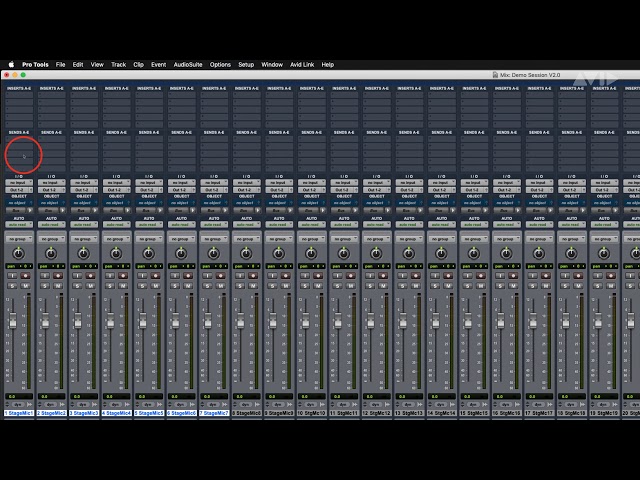Viewport: 640px width, 480px height.
Task: Click double-arrow icon beside StgMc16 dyn
Action: click(x=517, y=404)
